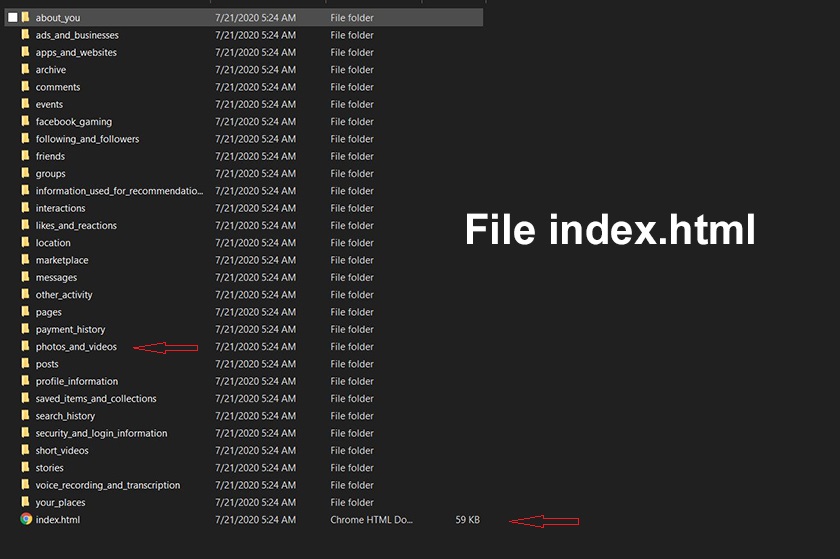Viewport: 840px width, 559px height.
Task: Select the index.html file name
Action: click(57, 520)
